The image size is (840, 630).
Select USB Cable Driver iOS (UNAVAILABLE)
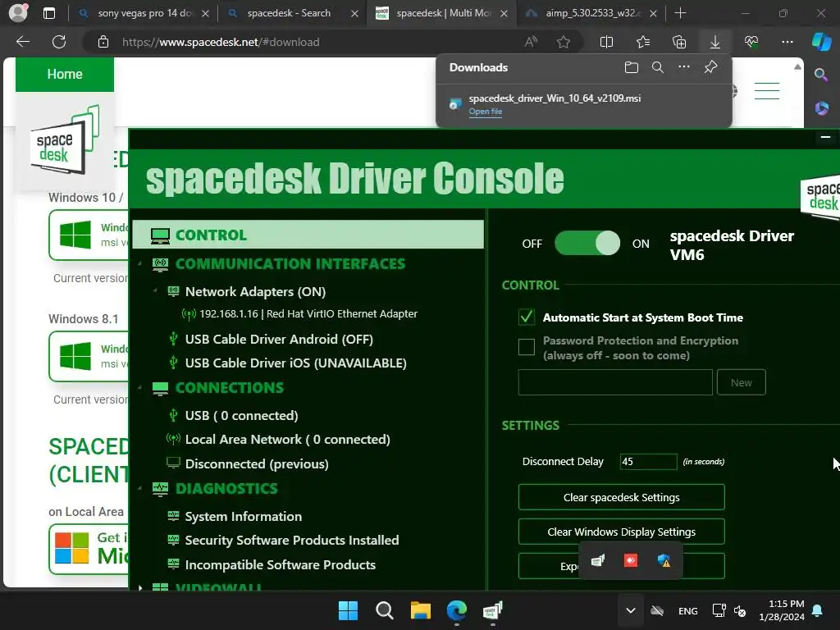click(x=295, y=363)
